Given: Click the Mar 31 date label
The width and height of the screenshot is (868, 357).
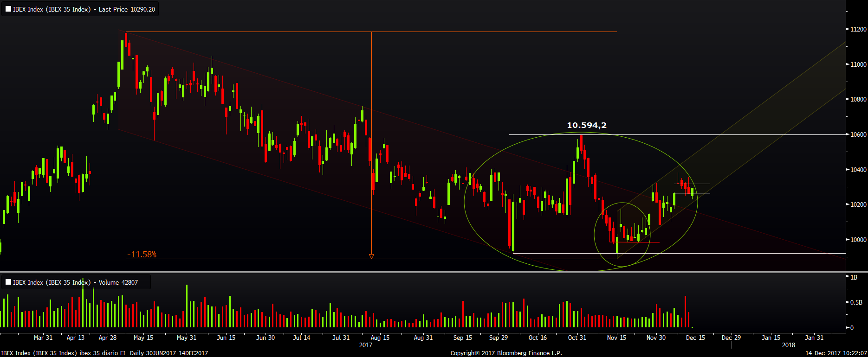Looking at the screenshot, I should [43, 338].
